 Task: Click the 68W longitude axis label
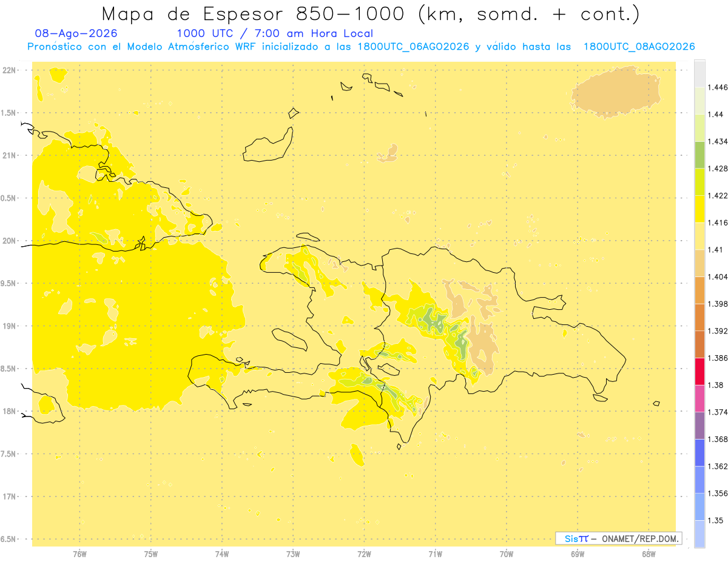649,554
